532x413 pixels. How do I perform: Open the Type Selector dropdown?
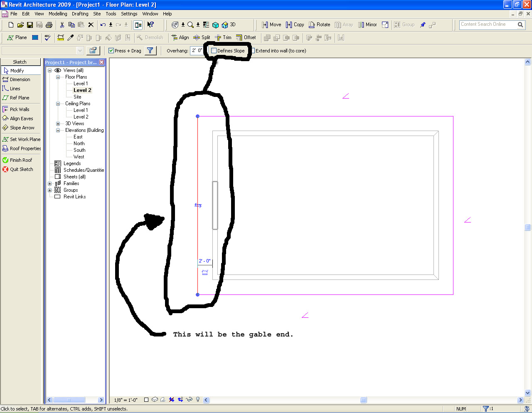(x=80, y=51)
